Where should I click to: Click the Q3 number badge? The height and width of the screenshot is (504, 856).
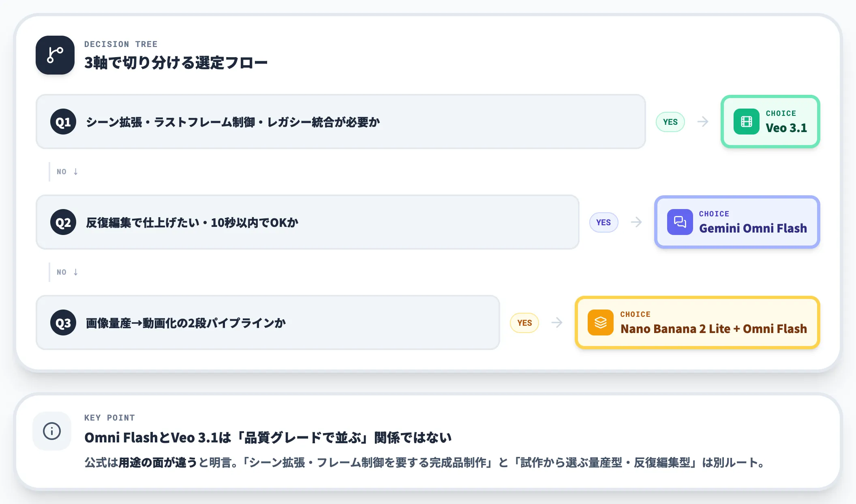(x=63, y=322)
